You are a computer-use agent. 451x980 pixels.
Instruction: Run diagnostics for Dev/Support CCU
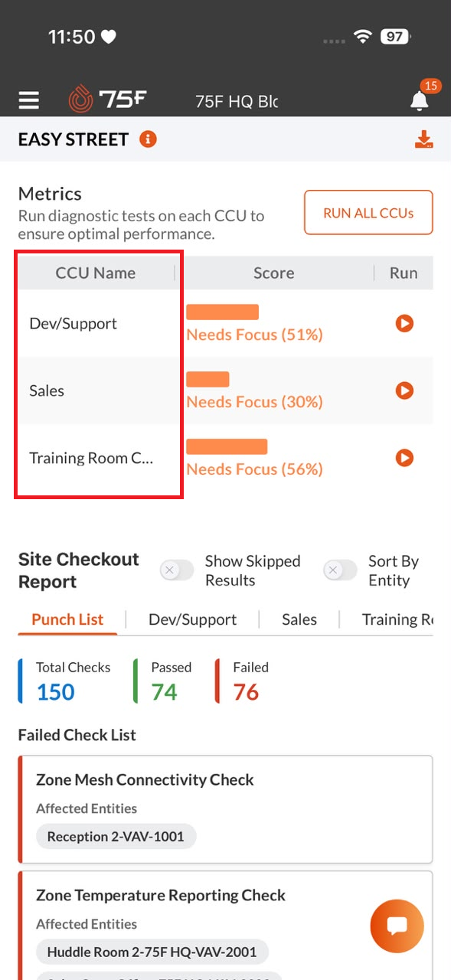click(x=404, y=323)
